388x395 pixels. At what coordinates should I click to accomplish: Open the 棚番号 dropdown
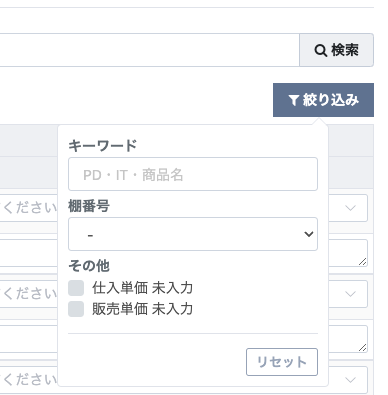click(x=193, y=234)
